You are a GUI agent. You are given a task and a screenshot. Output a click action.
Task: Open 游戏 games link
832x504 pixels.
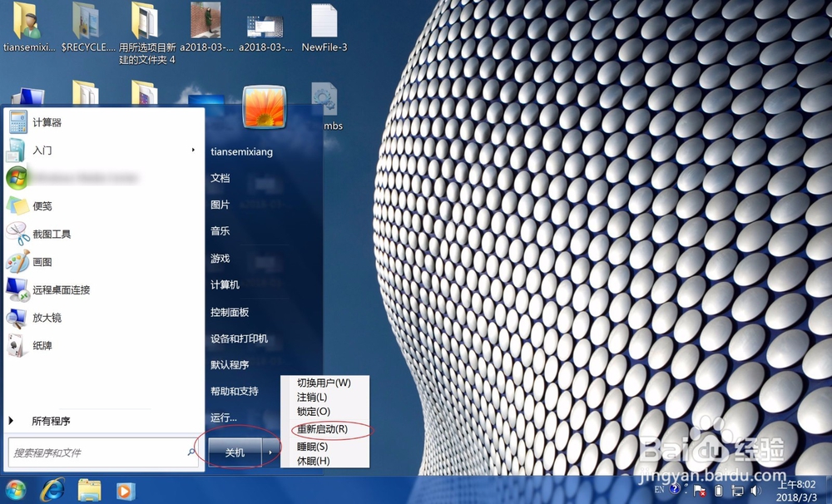[x=220, y=259]
